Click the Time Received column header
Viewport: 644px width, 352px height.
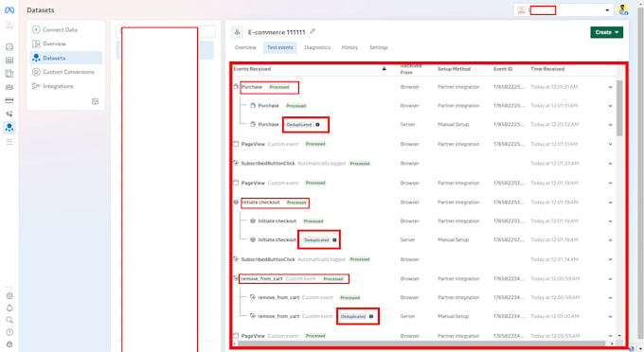pos(547,69)
